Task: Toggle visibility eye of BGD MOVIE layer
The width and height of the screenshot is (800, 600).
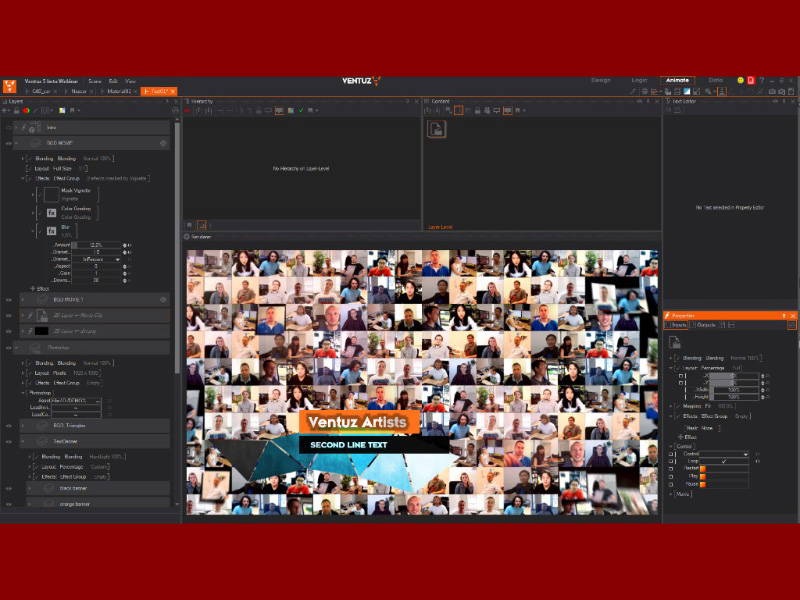Action: [8, 143]
